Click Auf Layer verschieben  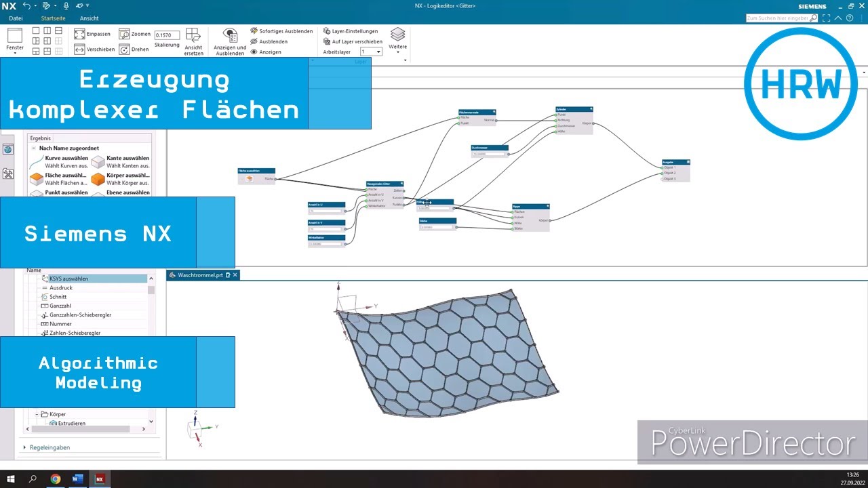(x=353, y=41)
